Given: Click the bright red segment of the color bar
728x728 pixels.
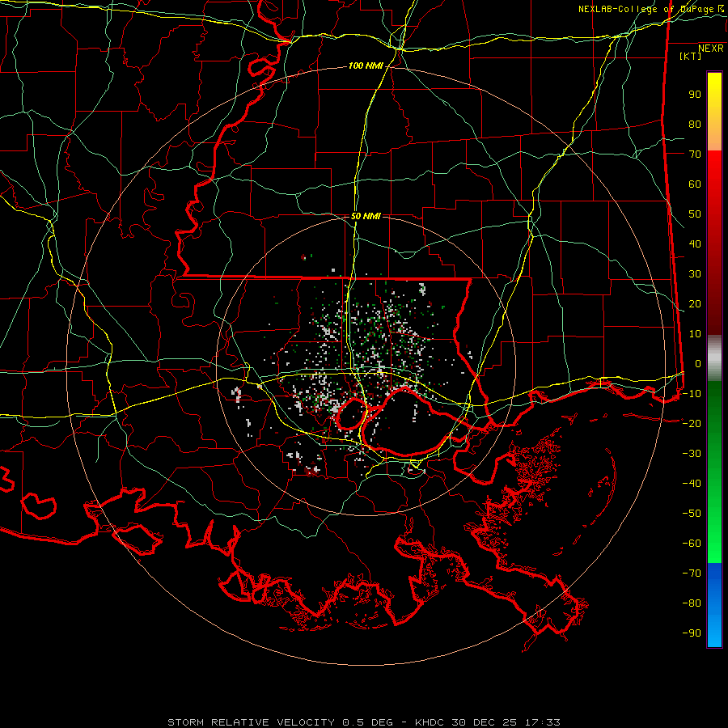Looking at the screenshot, I should (714, 243).
